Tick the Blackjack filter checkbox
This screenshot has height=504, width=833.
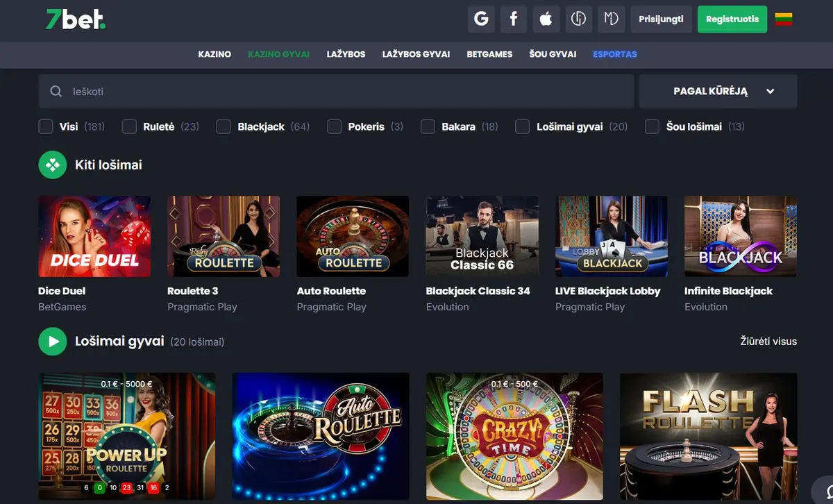click(x=224, y=126)
